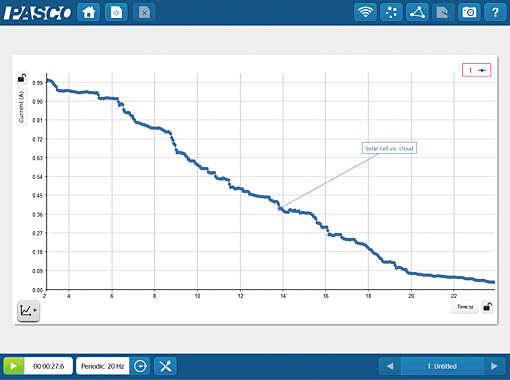This screenshot has width=510, height=380.
Task: Take a snapshot with camera icon
Action: click(x=469, y=13)
